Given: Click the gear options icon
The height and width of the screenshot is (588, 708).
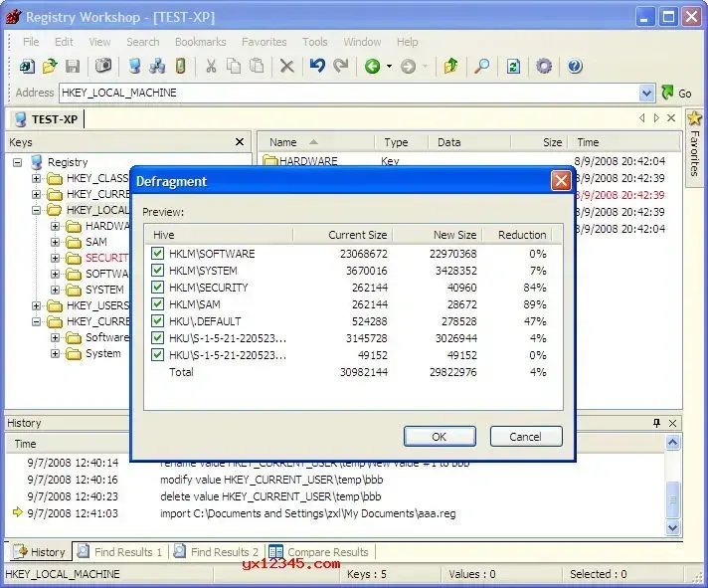Looking at the screenshot, I should pos(544,67).
